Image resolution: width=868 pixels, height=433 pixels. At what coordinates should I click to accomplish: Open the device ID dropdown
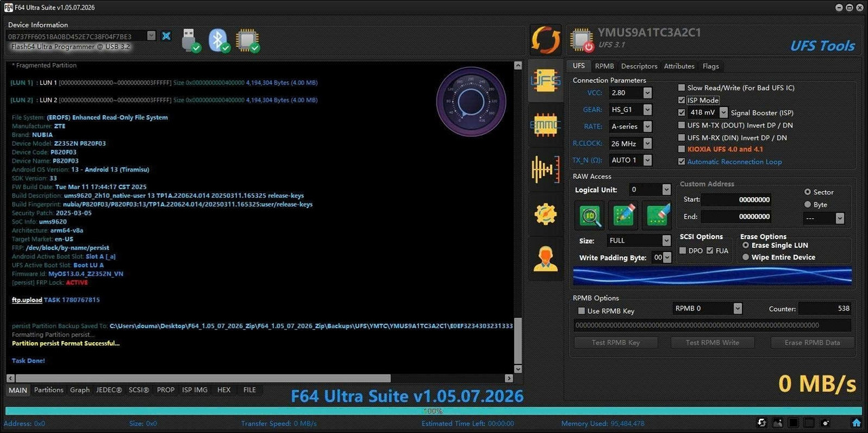coord(151,36)
